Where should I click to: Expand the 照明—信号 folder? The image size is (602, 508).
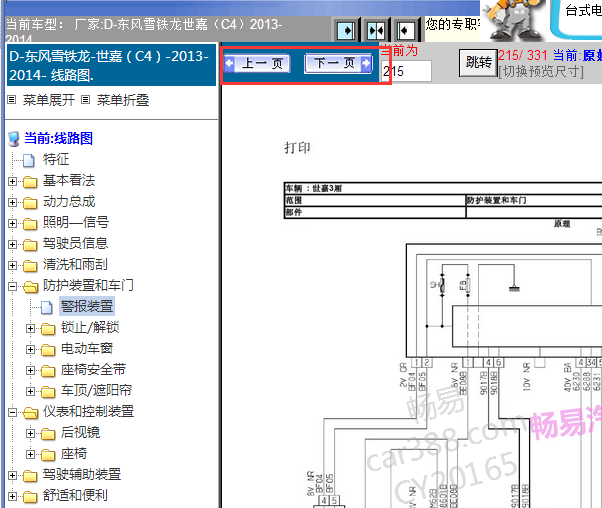pos(12,223)
